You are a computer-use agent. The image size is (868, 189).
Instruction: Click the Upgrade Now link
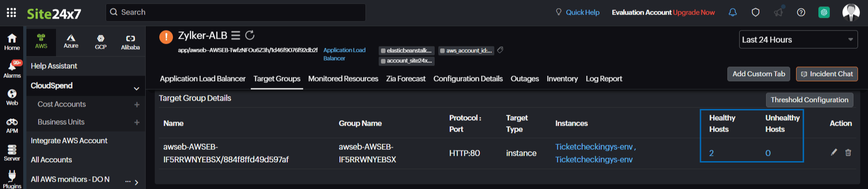click(694, 12)
